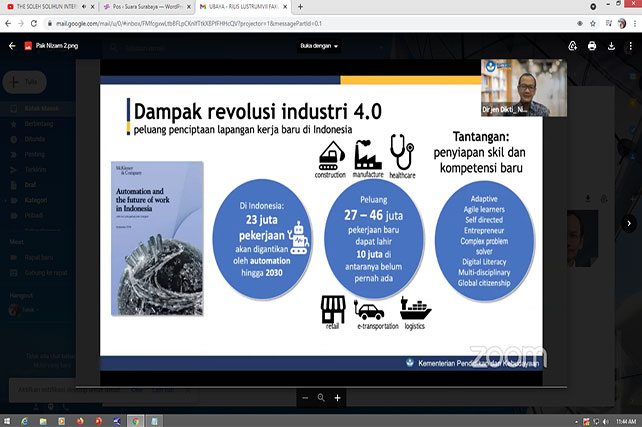
Task: Download the previewed image
Action: pyautogui.click(x=611, y=46)
